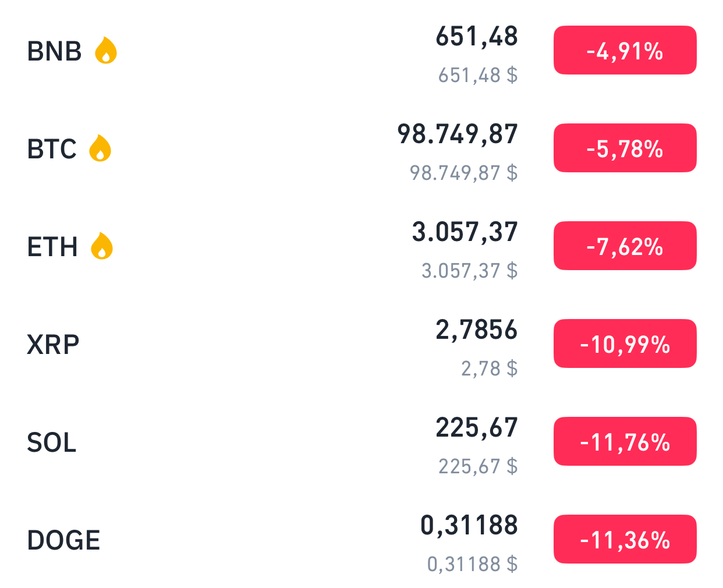This screenshot has height=588, width=723.
Task: Select the DOGE coin name
Action: [63, 540]
